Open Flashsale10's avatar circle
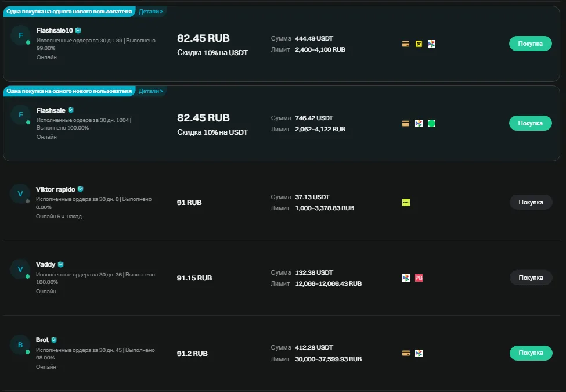 click(20, 35)
